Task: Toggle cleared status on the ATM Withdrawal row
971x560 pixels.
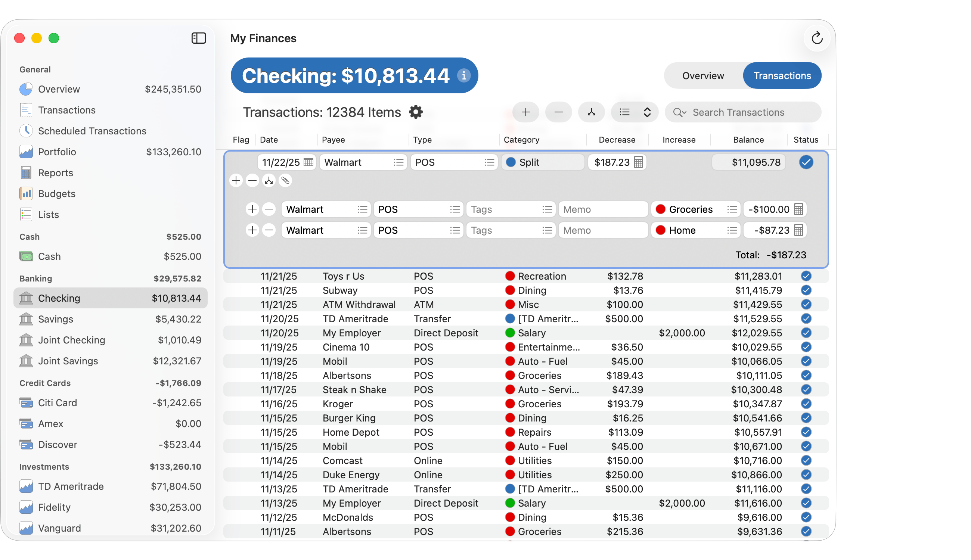Action: click(806, 304)
